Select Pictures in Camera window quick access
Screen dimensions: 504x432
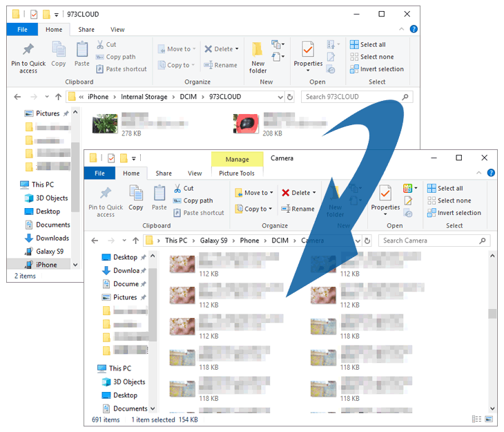tap(125, 297)
